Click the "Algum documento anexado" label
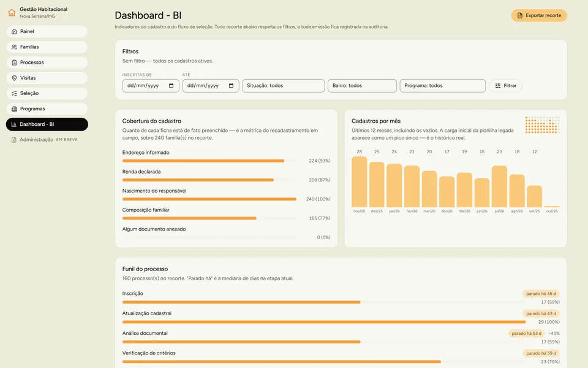 point(154,229)
